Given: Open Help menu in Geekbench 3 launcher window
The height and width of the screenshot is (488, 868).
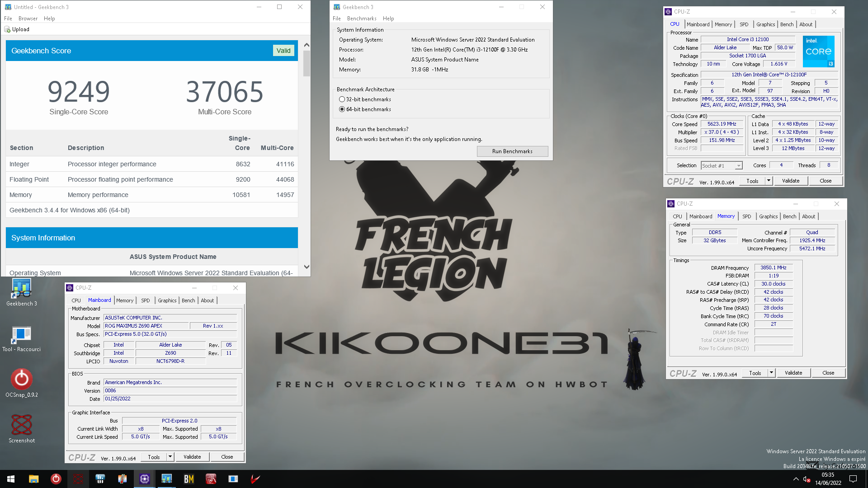Looking at the screenshot, I should (x=388, y=19).
